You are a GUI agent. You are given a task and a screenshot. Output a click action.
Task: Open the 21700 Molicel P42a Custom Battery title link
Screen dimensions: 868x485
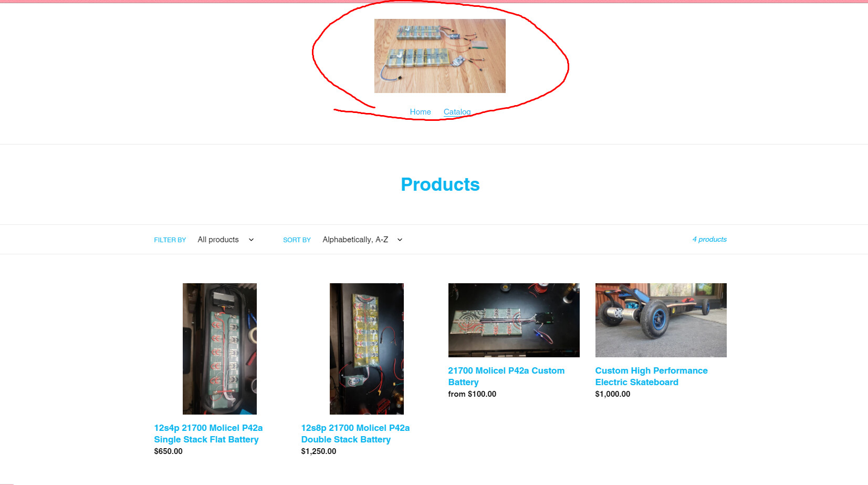coord(506,376)
